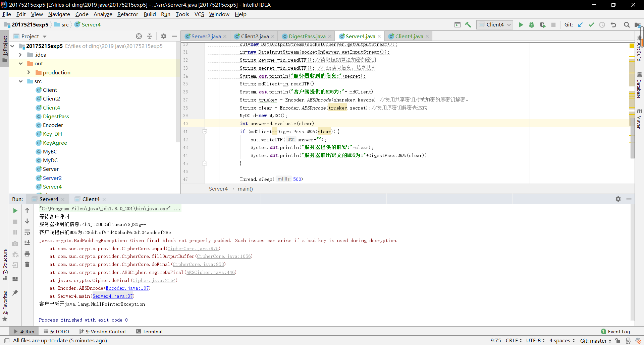Move up the stack trace in the Run panel
Screen dimensions: 644x345
coord(27,210)
